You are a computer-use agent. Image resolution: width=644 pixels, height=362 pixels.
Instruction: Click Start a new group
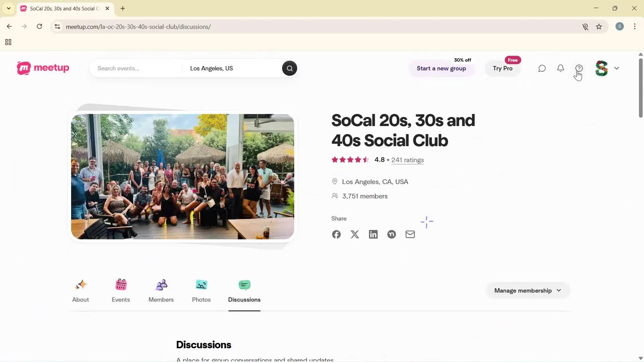441,68
